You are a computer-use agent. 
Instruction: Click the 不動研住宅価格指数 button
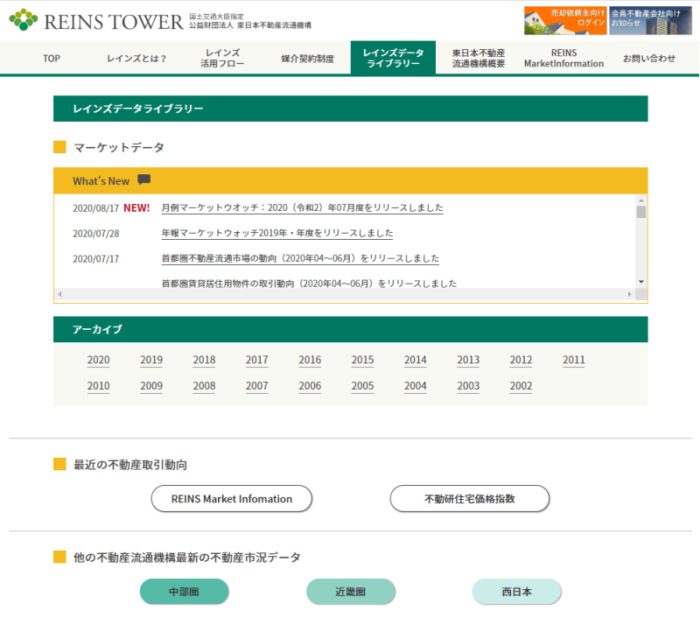point(470,499)
